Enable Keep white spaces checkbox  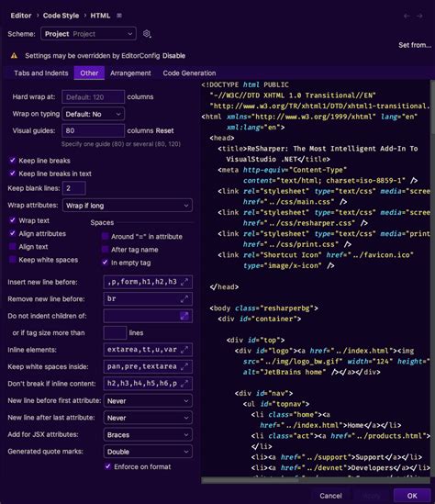pos(13,260)
